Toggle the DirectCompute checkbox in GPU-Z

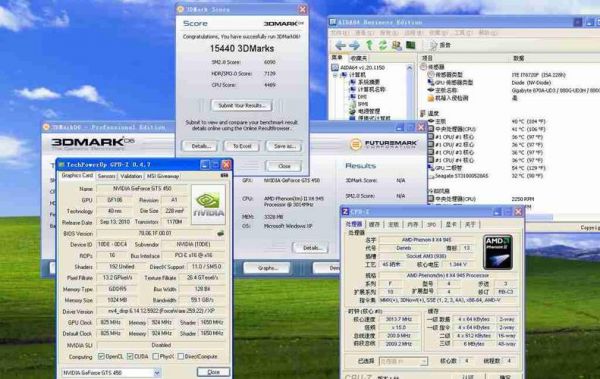pos(181,356)
